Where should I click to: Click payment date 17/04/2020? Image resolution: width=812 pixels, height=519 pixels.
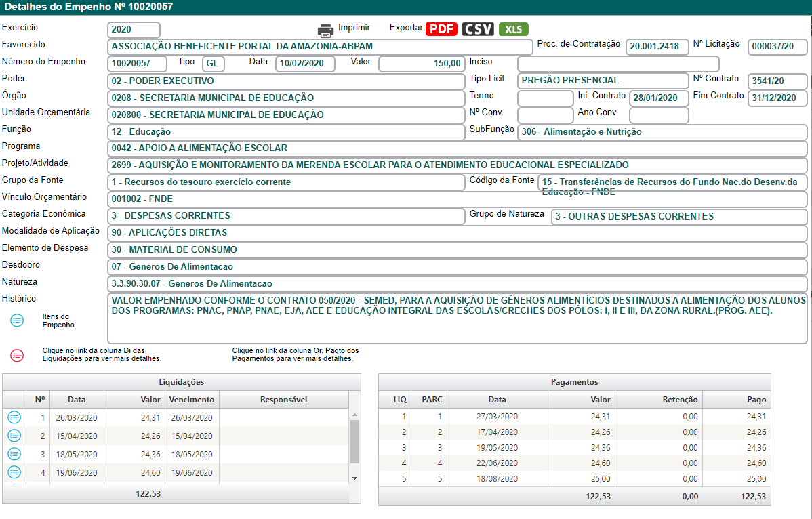pyautogui.click(x=497, y=432)
